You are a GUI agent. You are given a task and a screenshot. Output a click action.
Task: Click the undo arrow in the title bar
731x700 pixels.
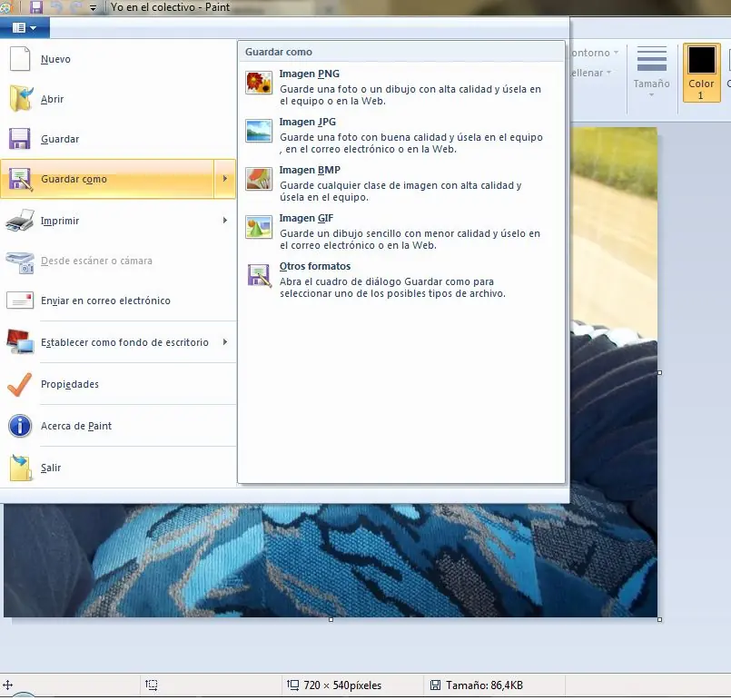pos(56,7)
